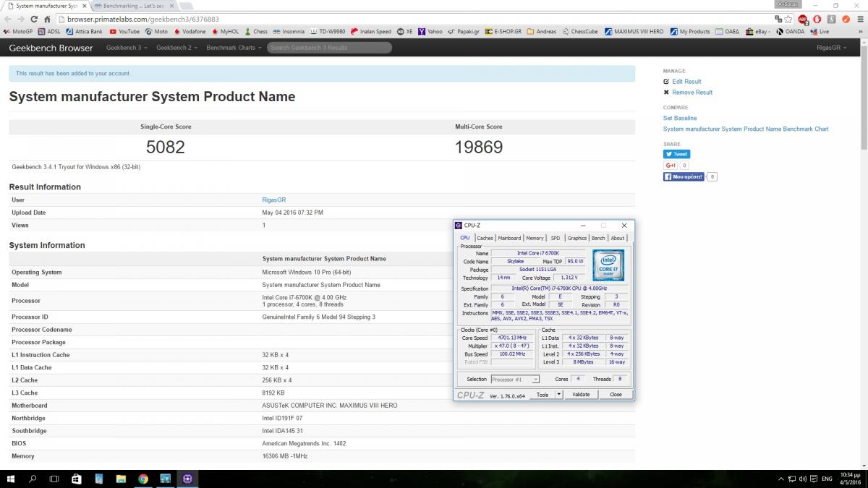Open the YouTube bookmark

pyautogui.click(x=124, y=32)
